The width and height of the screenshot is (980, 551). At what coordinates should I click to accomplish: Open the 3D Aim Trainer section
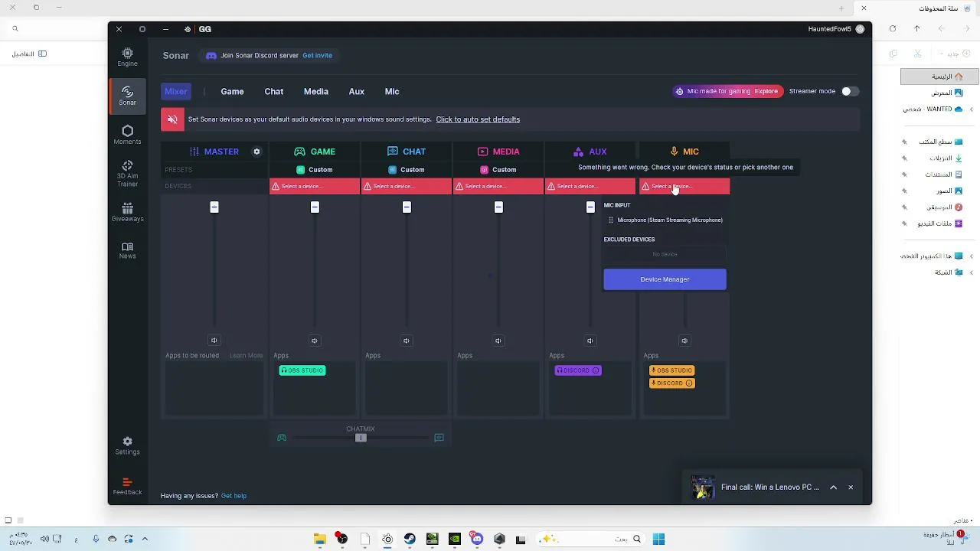coord(127,174)
